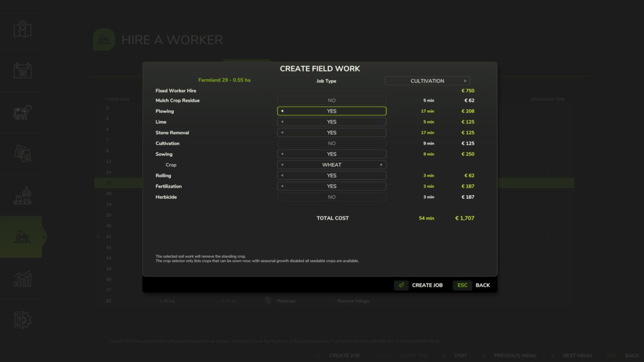Viewport: 644px width, 362px height.
Task: Click the 'Job Type' label
Action: pos(326,81)
